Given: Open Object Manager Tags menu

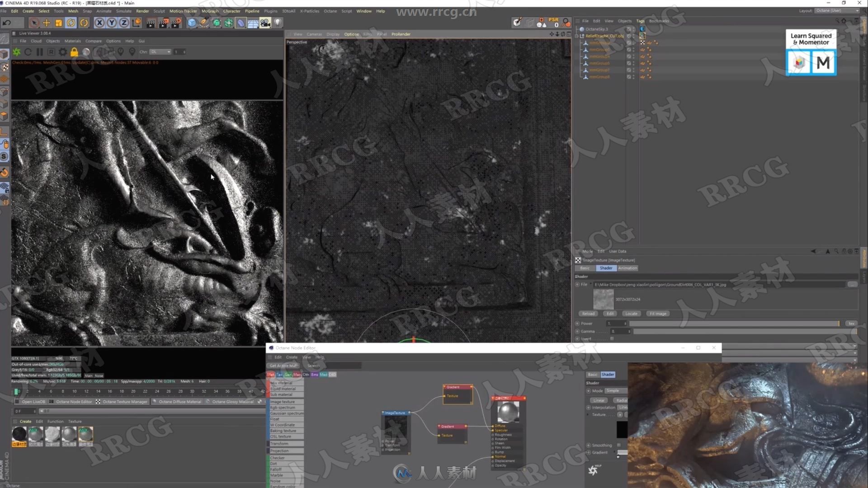Looking at the screenshot, I should (x=640, y=21).
